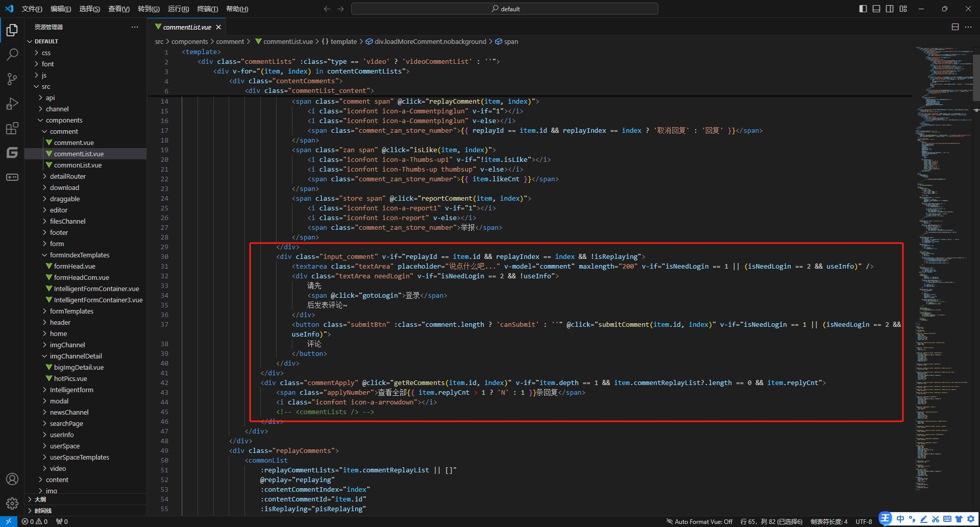Open the Extensions view
Screen dimensions: 980x527
click(x=12, y=128)
